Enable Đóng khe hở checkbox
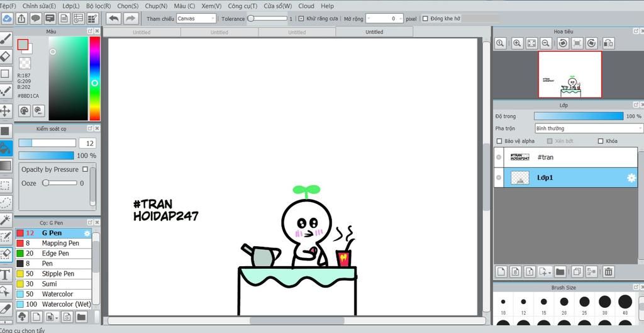 (x=425, y=18)
